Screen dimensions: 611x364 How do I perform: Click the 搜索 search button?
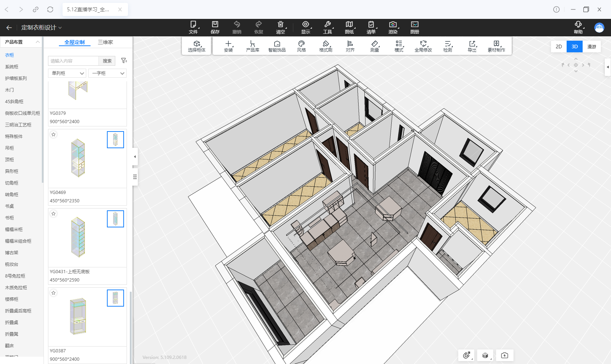[x=107, y=61]
